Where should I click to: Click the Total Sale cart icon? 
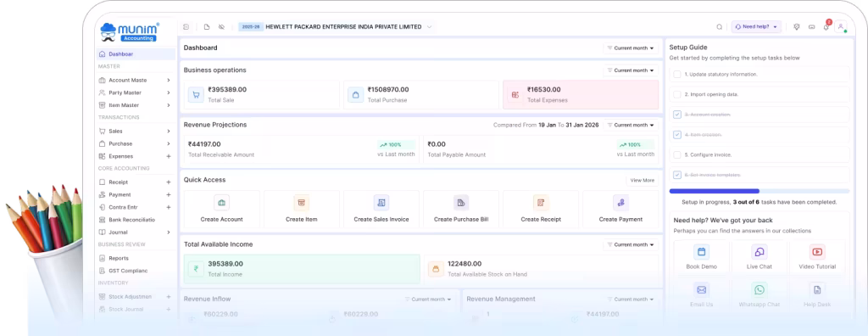[196, 95]
